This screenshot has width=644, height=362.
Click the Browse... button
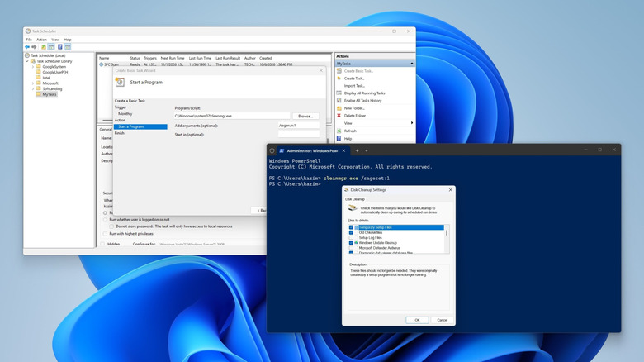[305, 116]
